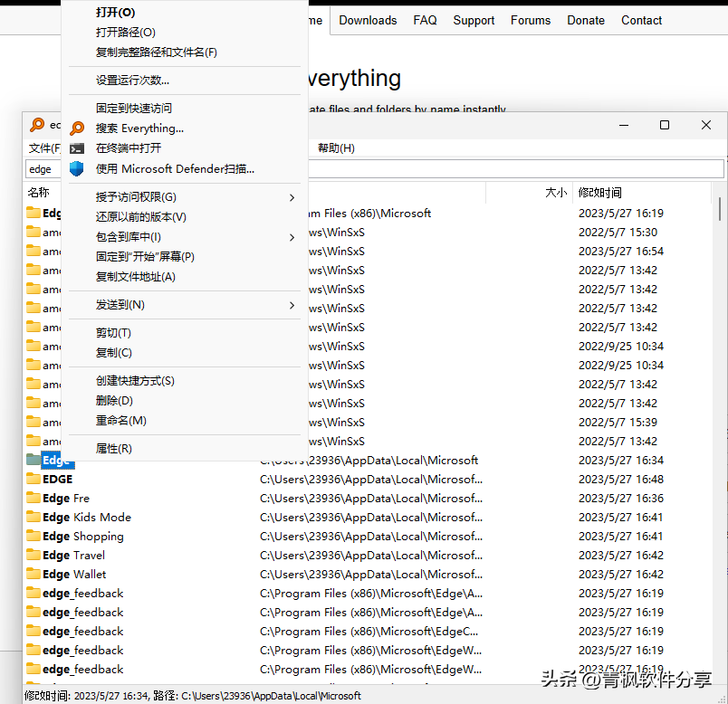Open Support link on website
Image resolution: width=728 pixels, height=704 pixels.
point(474,21)
